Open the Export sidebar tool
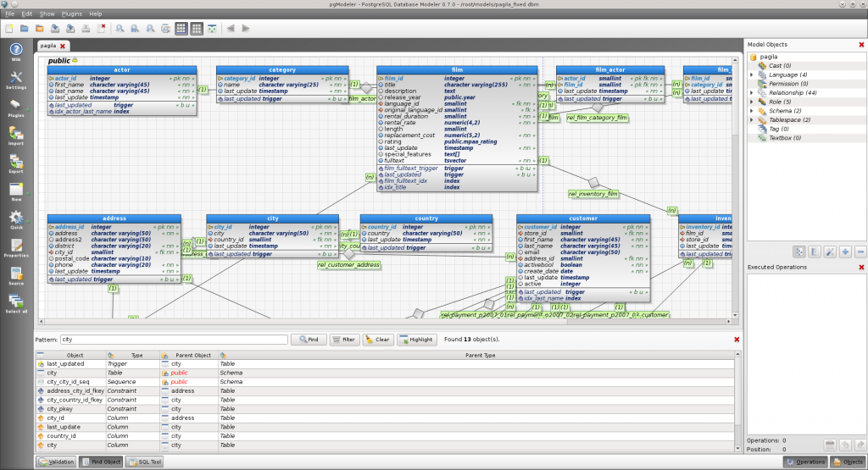This screenshot has height=470, width=868. click(16, 162)
